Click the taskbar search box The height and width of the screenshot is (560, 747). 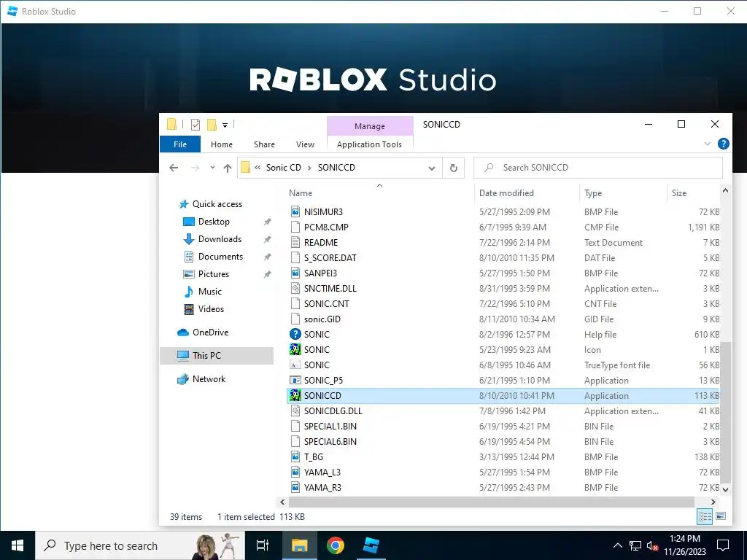click(140, 545)
